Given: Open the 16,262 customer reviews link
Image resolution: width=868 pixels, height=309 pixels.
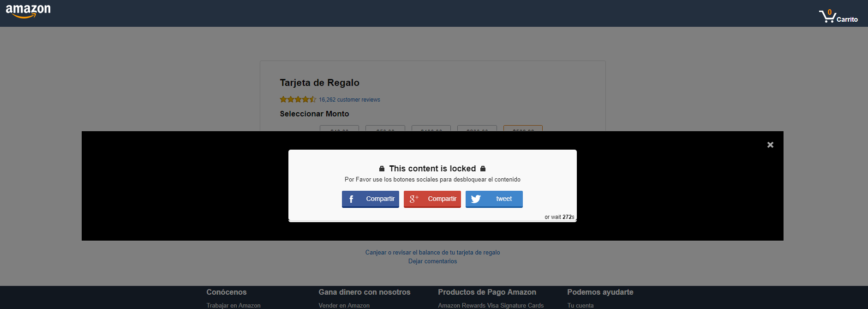Looking at the screenshot, I should [x=349, y=100].
